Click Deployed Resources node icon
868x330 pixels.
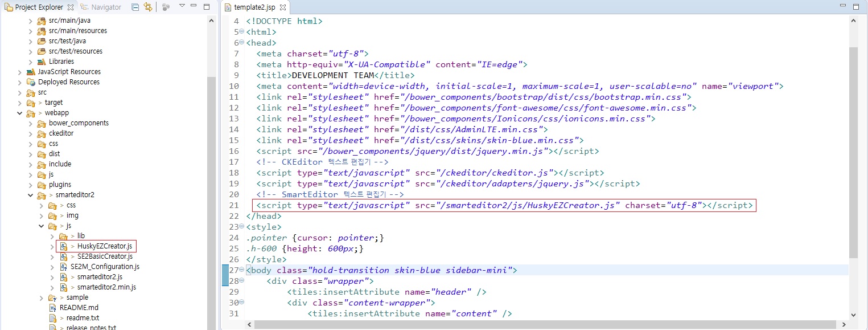[31, 82]
